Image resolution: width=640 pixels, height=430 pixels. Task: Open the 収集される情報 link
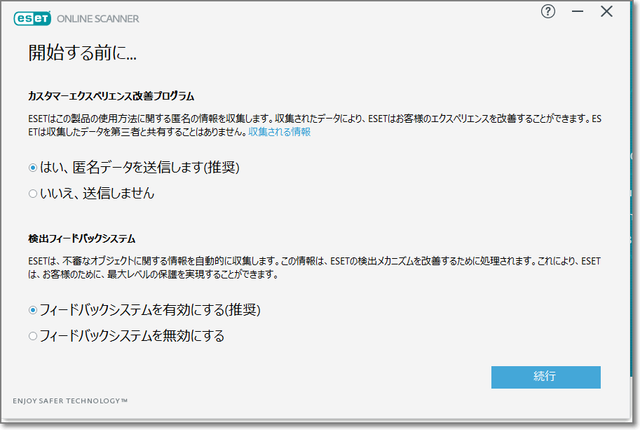click(279, 132)
